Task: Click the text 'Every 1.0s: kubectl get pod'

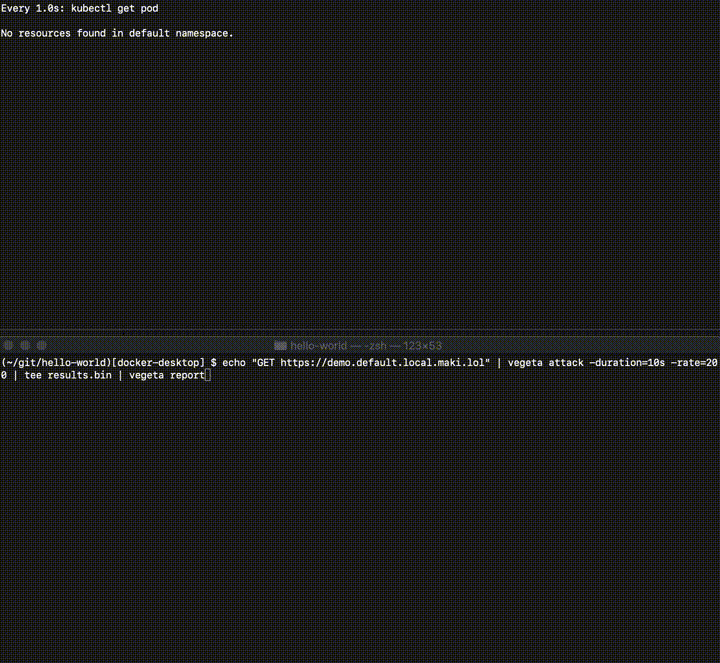Action: (x=79, y=8)
